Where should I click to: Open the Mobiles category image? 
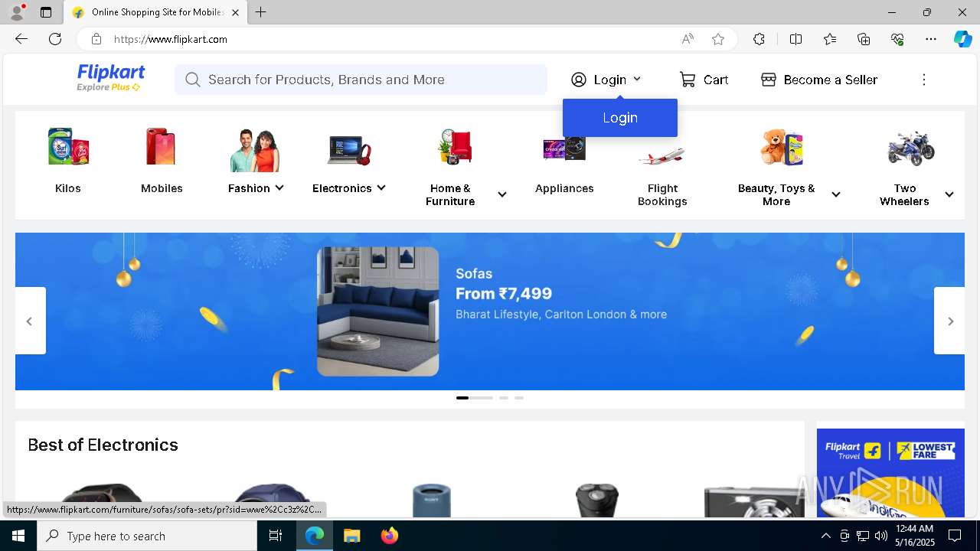coord(162,146)
